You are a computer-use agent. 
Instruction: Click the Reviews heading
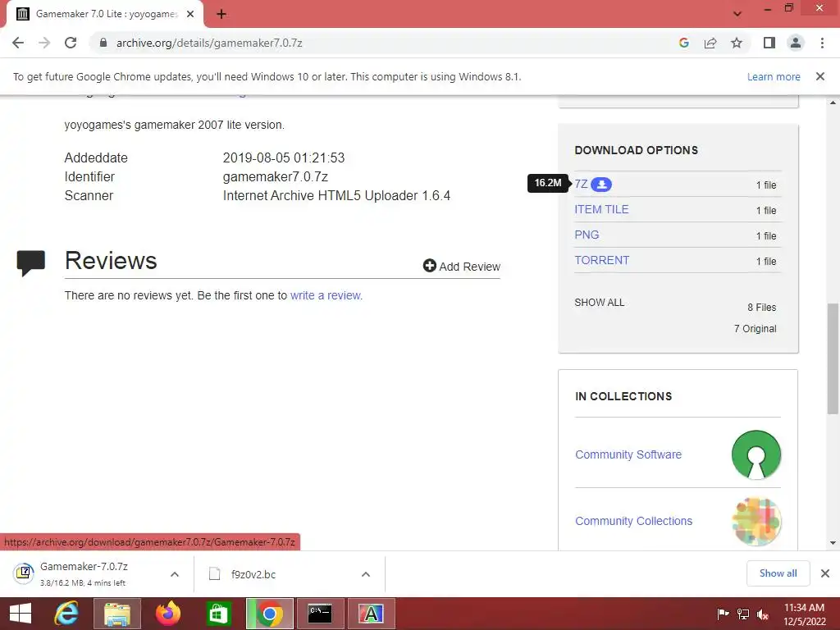click(111, 261)
